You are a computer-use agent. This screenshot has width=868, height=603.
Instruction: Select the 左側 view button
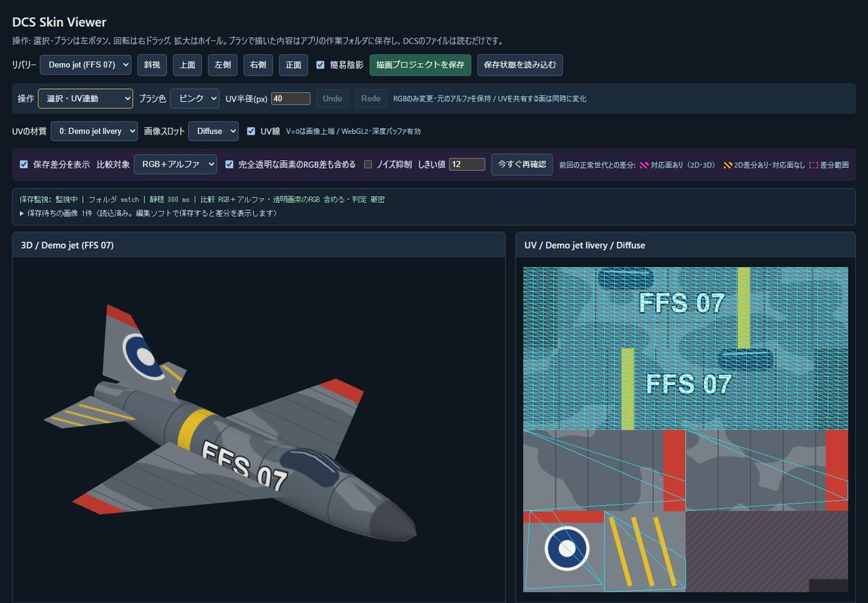[x=223, y=65]
